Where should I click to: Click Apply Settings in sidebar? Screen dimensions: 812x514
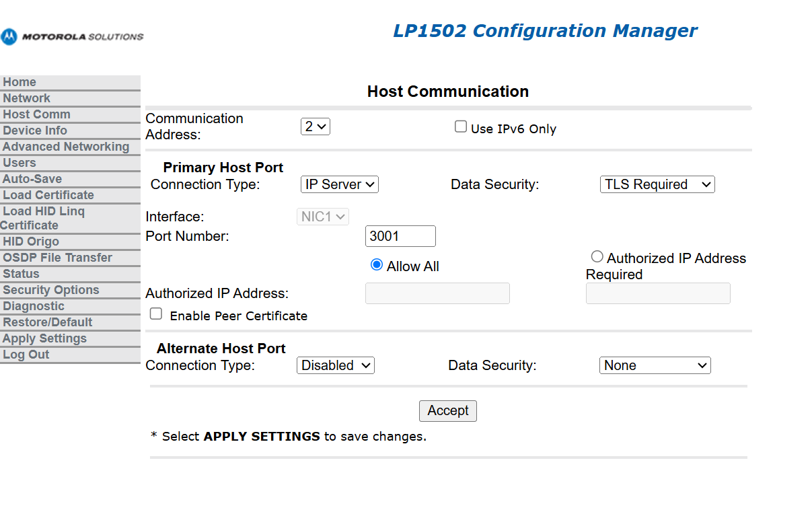click(x=44, y=338)
